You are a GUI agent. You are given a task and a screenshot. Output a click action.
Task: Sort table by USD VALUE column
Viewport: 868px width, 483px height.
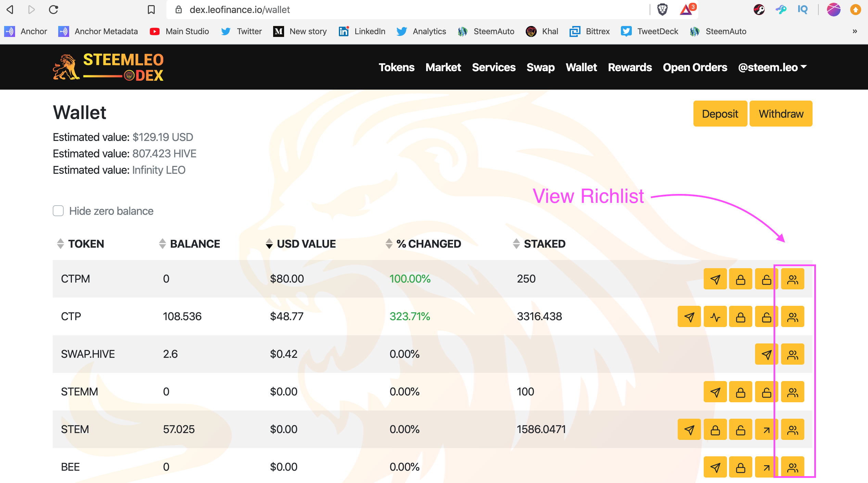point(301,244)
